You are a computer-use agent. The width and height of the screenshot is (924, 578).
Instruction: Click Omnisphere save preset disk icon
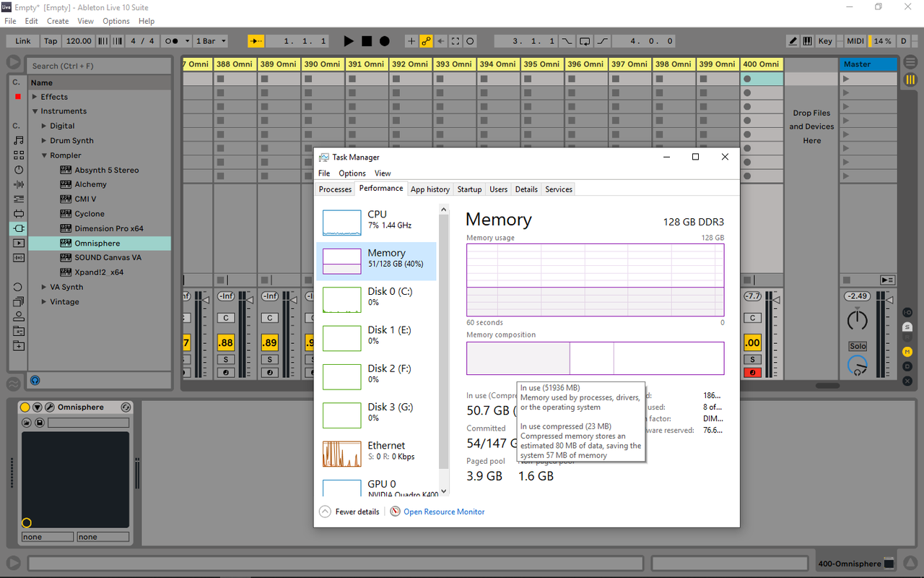40,423
